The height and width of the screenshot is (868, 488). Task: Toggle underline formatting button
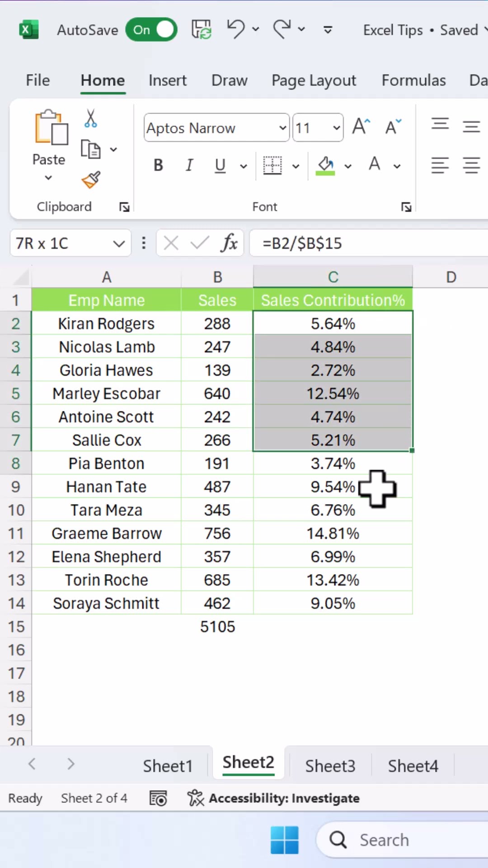[220, 165]
